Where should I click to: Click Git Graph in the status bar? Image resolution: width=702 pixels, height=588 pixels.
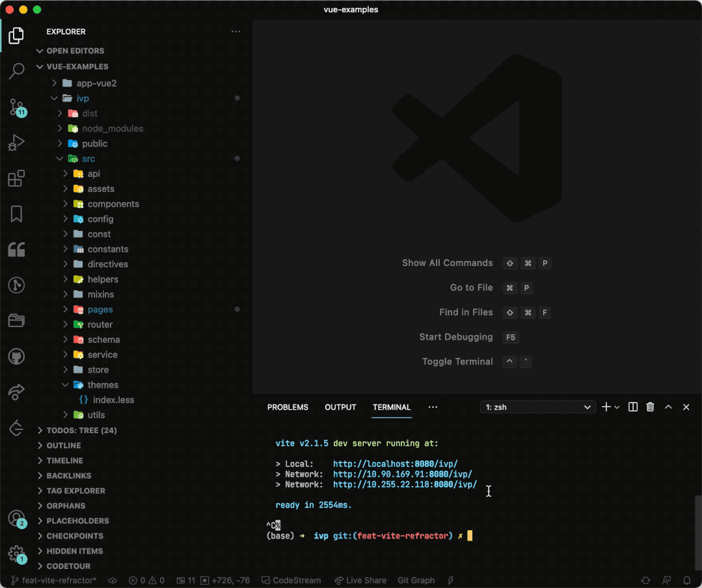click(x=416, y=580)
